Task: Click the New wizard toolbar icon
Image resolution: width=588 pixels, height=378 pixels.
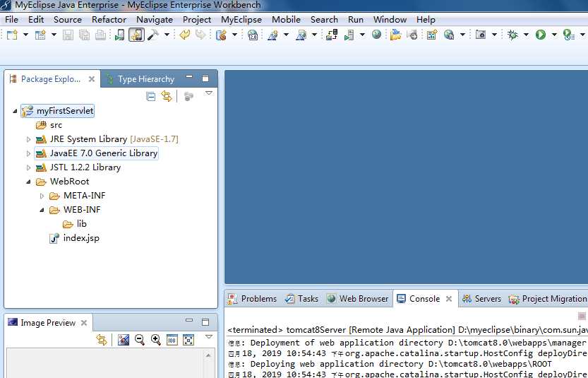Action: (x=13, y=35)
